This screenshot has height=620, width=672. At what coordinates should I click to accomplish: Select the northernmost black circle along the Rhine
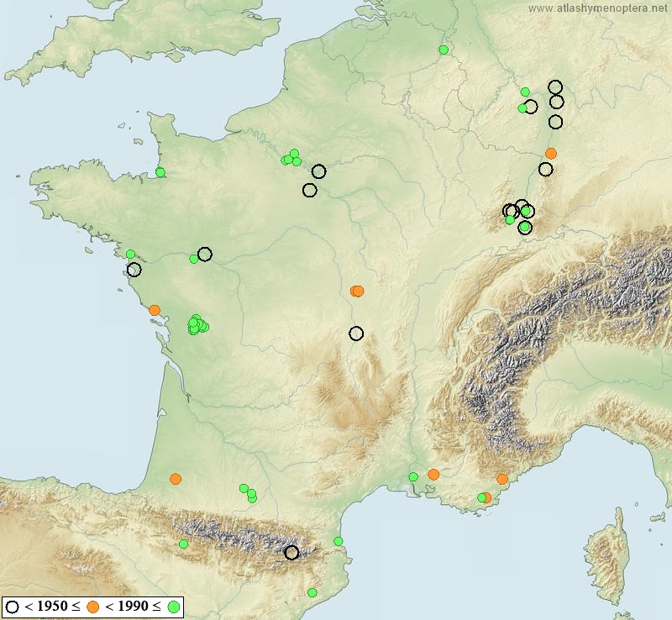tap(555, 87)
